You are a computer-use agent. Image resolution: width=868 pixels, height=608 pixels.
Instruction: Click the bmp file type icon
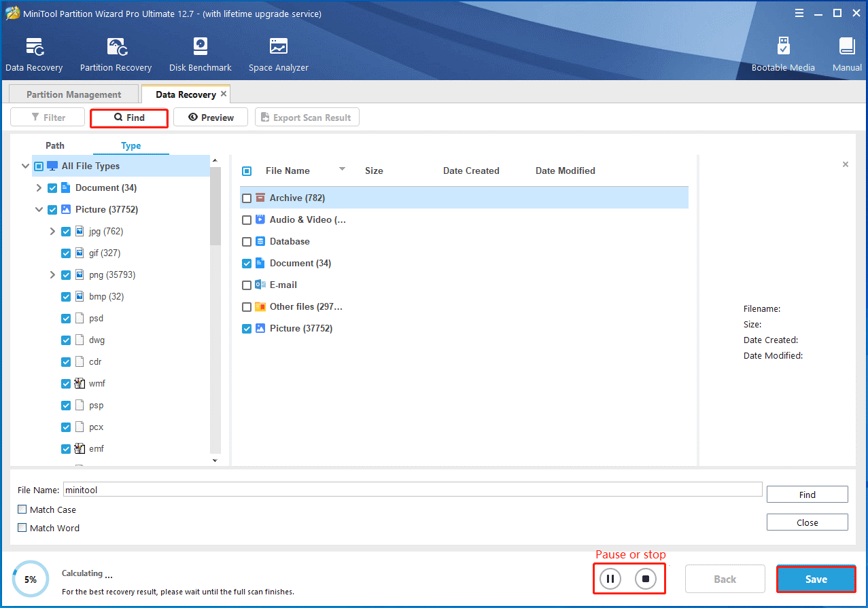80,296
